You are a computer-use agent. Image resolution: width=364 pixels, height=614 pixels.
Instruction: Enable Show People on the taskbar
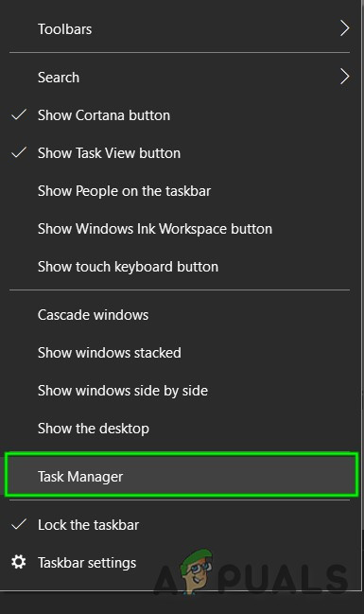(180, 191)
